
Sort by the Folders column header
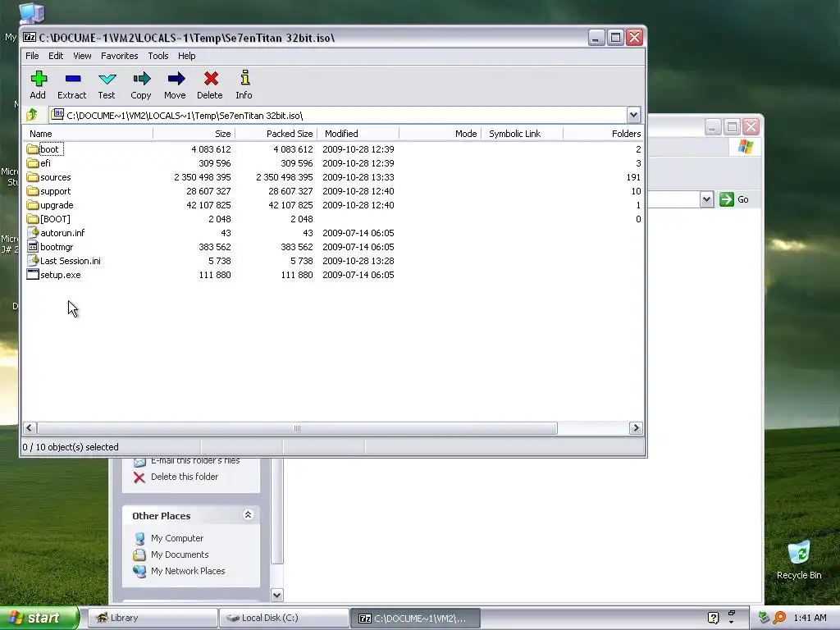point(603,134)
